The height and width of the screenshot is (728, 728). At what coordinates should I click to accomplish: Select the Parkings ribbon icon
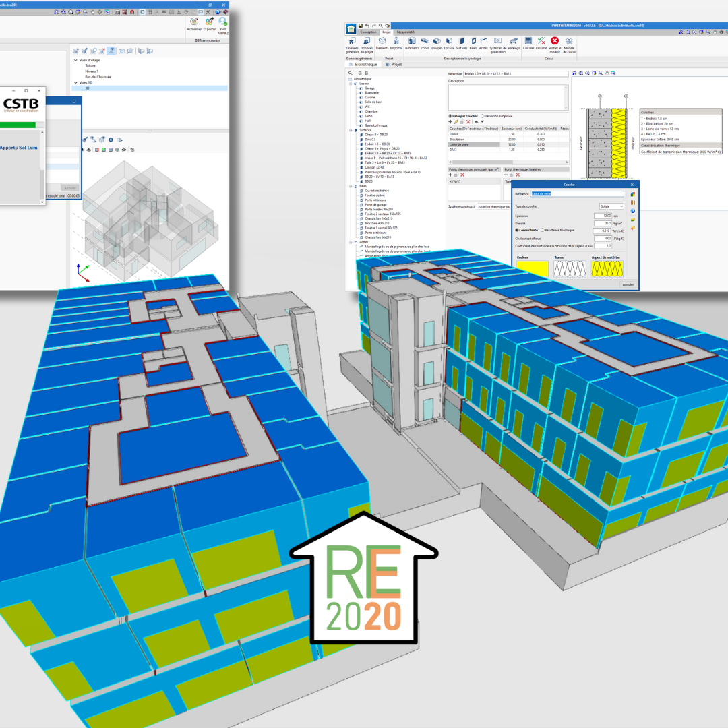pos(514,42)
